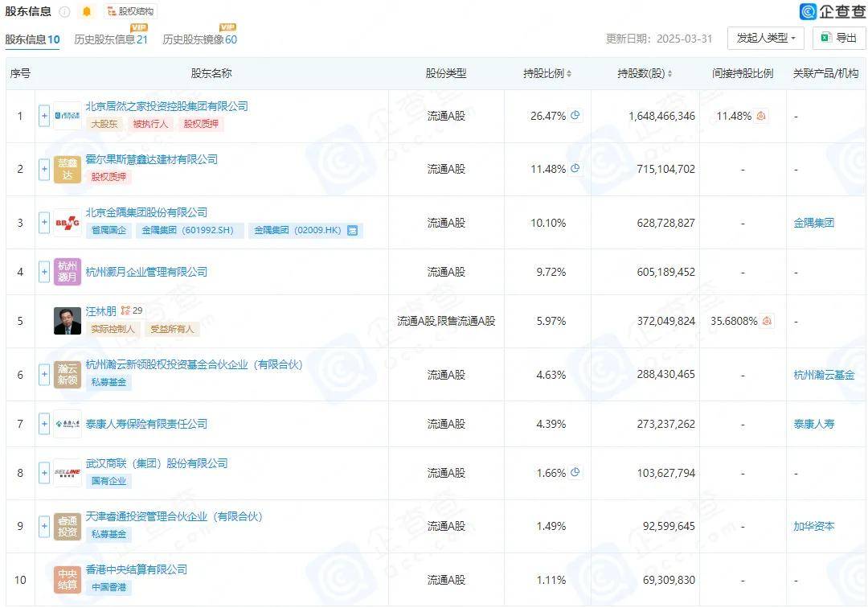Click the 实际控制人 tag
The width and height of the screenshot is (868, 608).
[x=113, y=330]
